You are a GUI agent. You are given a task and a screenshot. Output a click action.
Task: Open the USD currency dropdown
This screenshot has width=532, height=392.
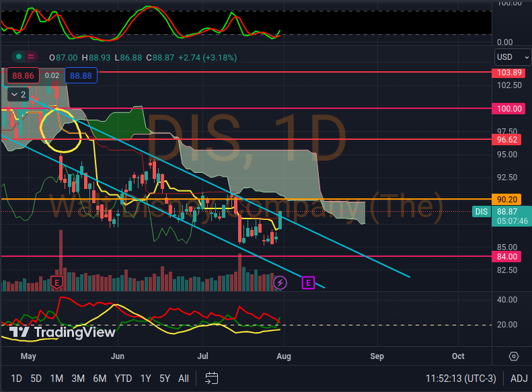(509, 57)
